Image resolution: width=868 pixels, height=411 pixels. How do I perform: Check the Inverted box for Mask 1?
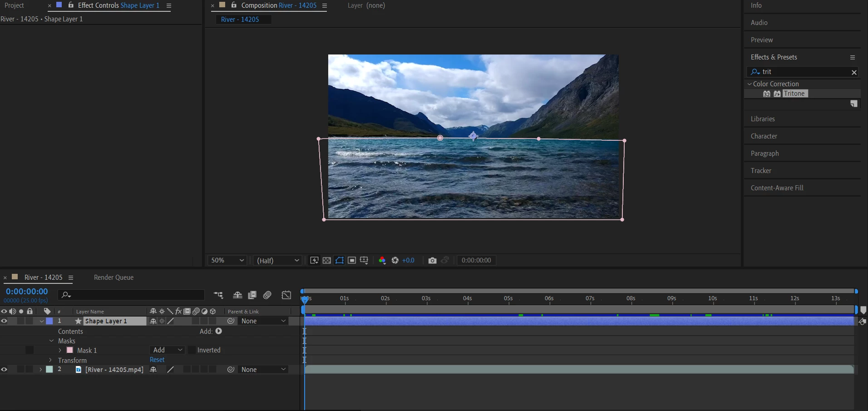pos(192,350)
